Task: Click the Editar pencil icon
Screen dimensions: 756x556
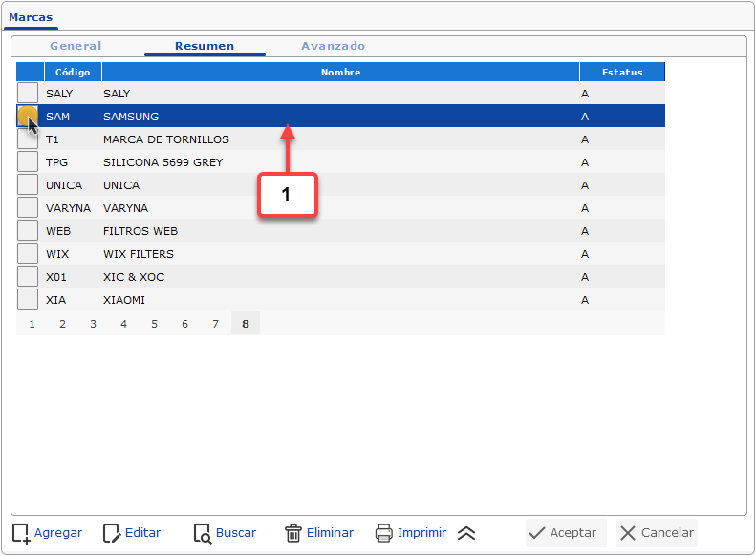Action: [112, 533]
